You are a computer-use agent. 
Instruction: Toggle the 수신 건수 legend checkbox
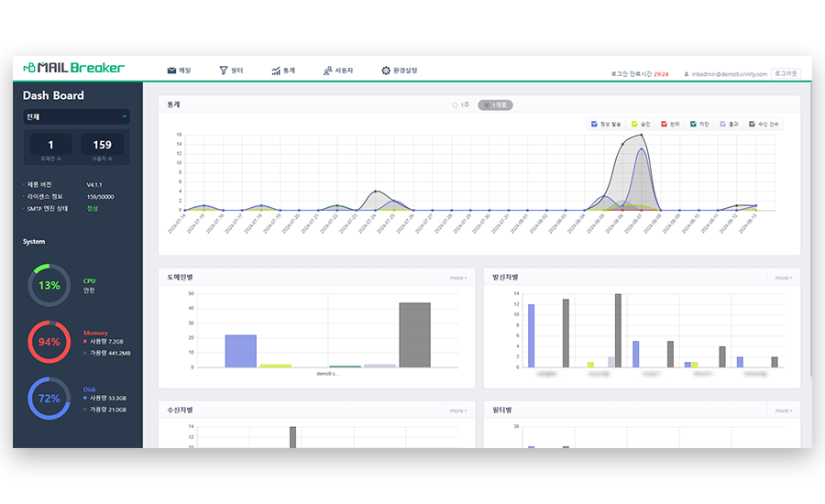(x=752, y=124)
